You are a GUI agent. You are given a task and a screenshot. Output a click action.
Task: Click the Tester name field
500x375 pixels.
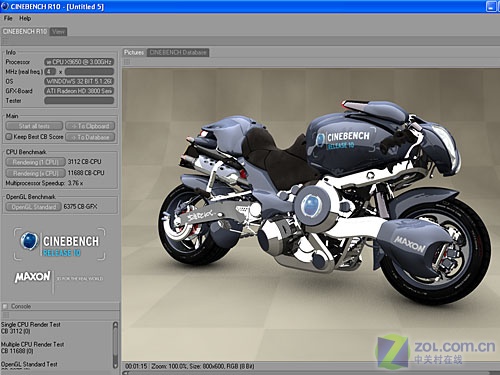(x=79, y=101)
